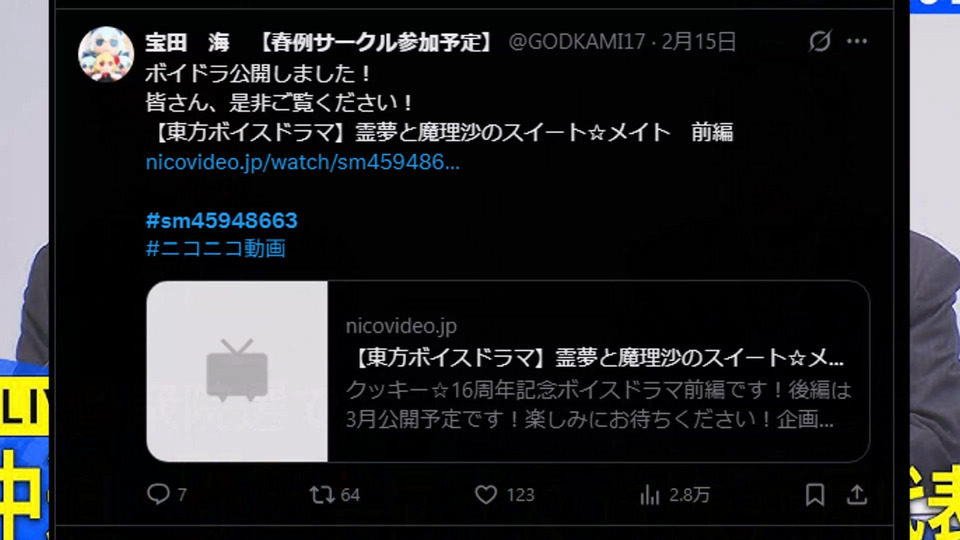960x540 pixels.
Task: Click the link card description クッキー☆16周年
Action: click(x=598, y=405)
